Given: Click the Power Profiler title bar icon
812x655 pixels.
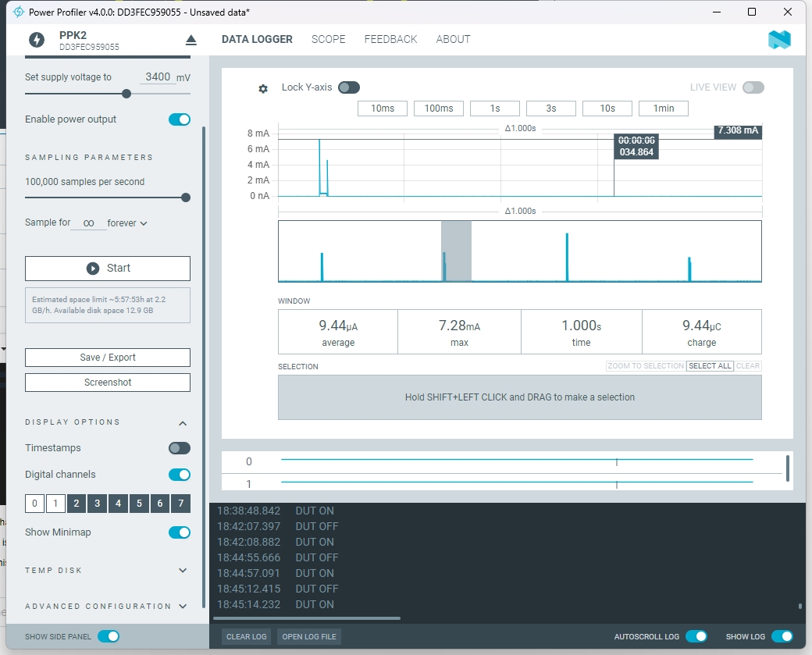Looking at the screenshot, I should (x=19, y=12).
